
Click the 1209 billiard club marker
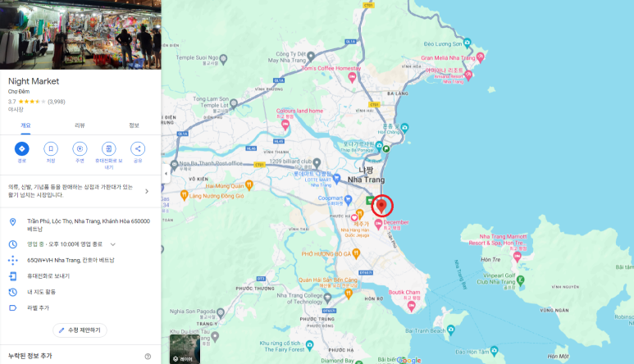(317, 162)
